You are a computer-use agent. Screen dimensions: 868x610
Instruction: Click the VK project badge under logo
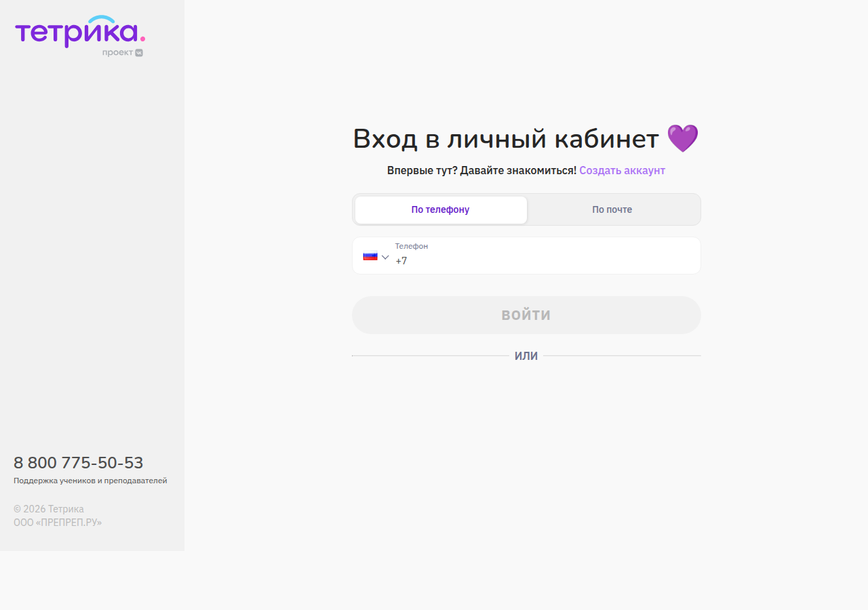tap(123, 53)
